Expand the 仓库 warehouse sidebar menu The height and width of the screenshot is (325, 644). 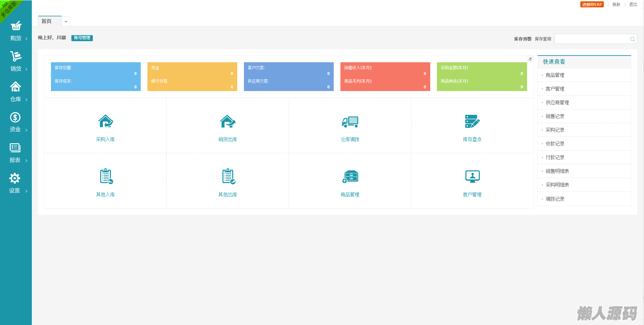(16, 92)
